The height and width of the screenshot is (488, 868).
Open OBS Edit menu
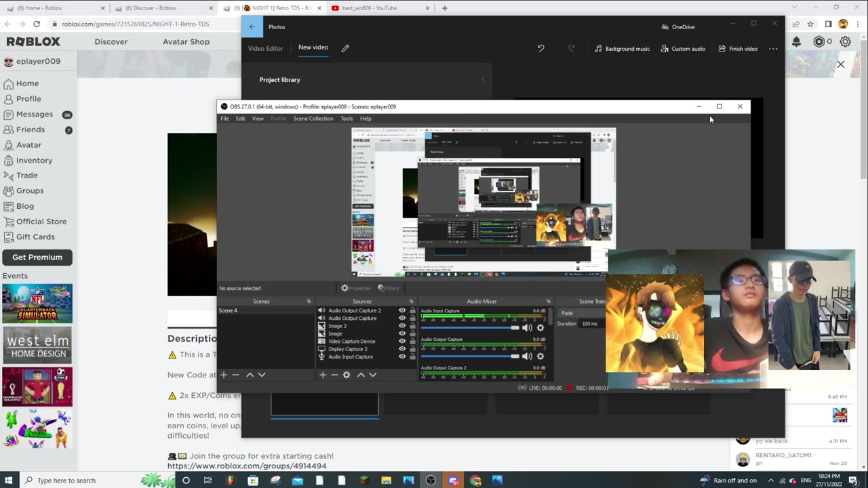(x=240, y=119)
